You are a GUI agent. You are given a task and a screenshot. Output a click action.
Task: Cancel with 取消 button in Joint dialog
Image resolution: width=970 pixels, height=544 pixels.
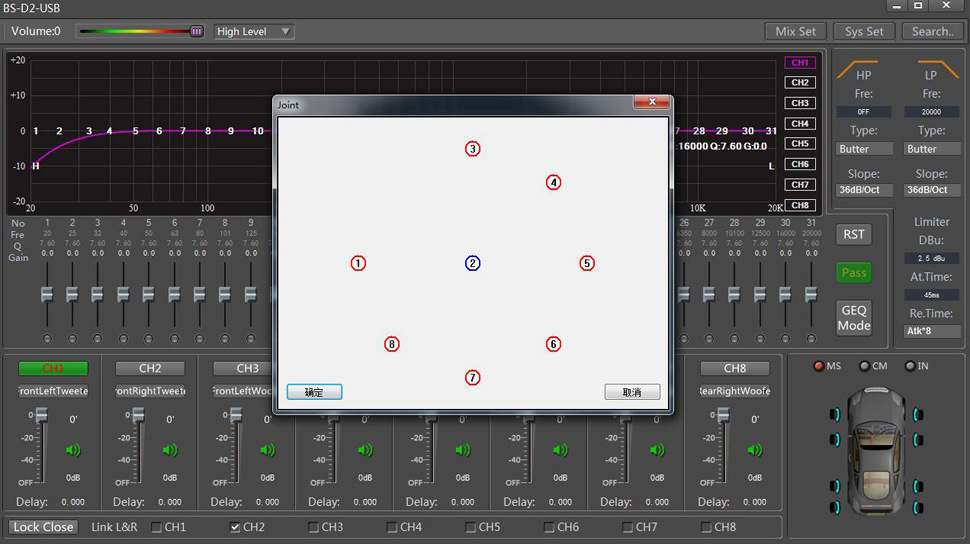tap(632, 392)
